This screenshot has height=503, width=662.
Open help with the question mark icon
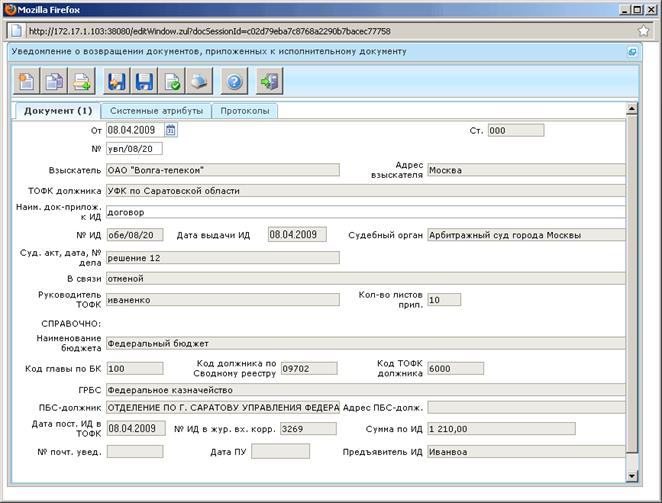(234, 81)
